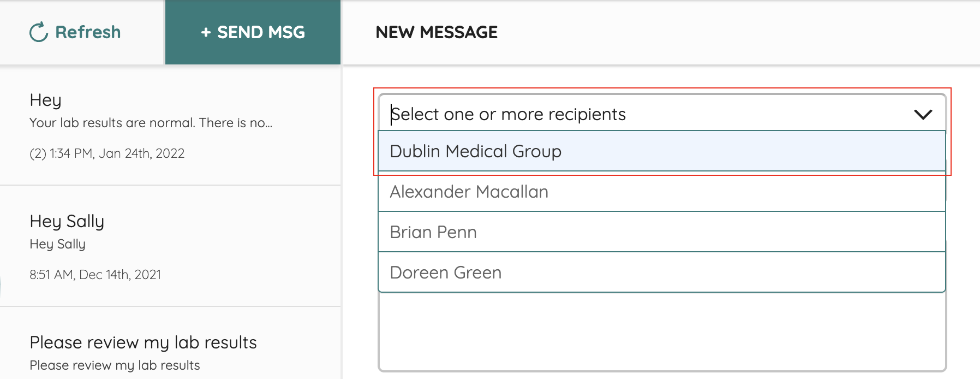Click the 'Please review my lab results' preview line

pos(115,365)
